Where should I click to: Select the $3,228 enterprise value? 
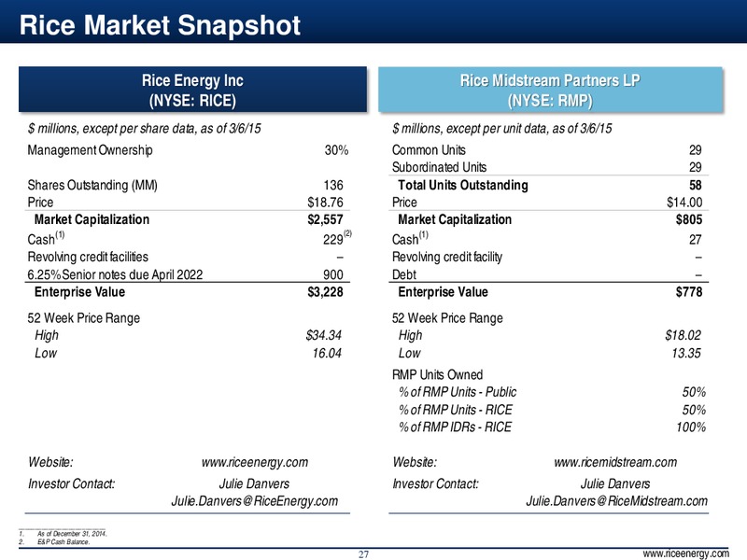click(325, 292)
